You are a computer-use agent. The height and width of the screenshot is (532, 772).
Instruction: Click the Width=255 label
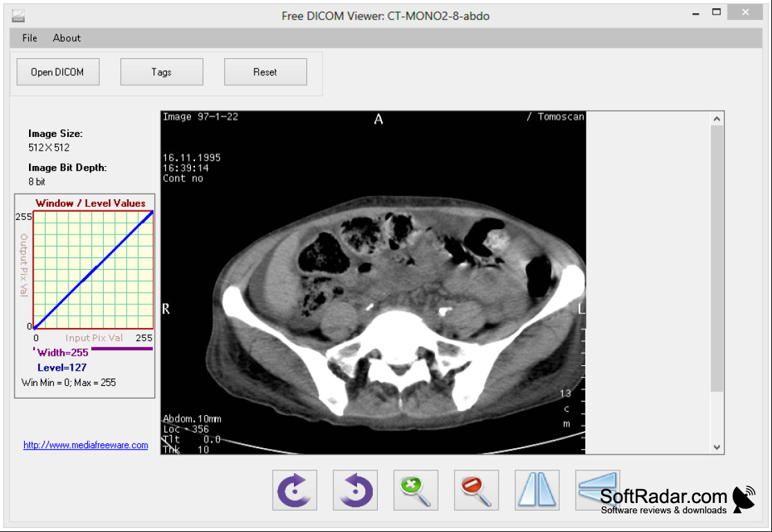pyautogui.click(x=62, y=353)
